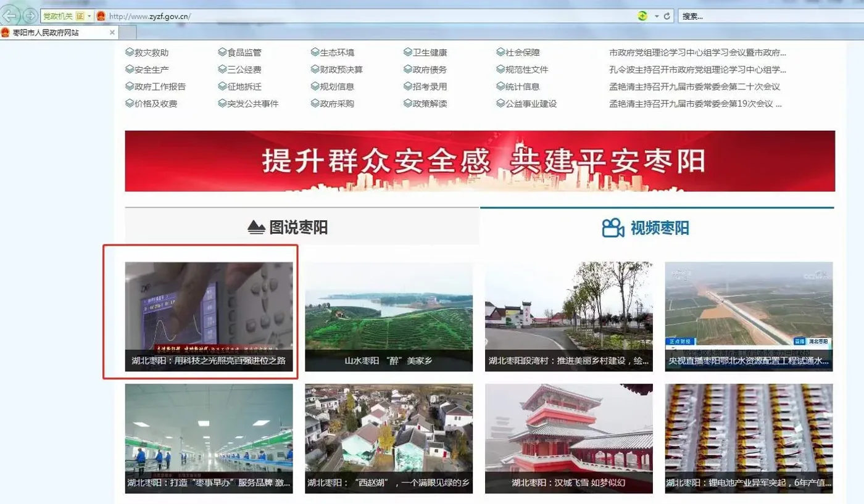Open video 用科技之光照亮百强进位之路
The height and width of the screenshot is (504, 864).
(x=209, y=316)
